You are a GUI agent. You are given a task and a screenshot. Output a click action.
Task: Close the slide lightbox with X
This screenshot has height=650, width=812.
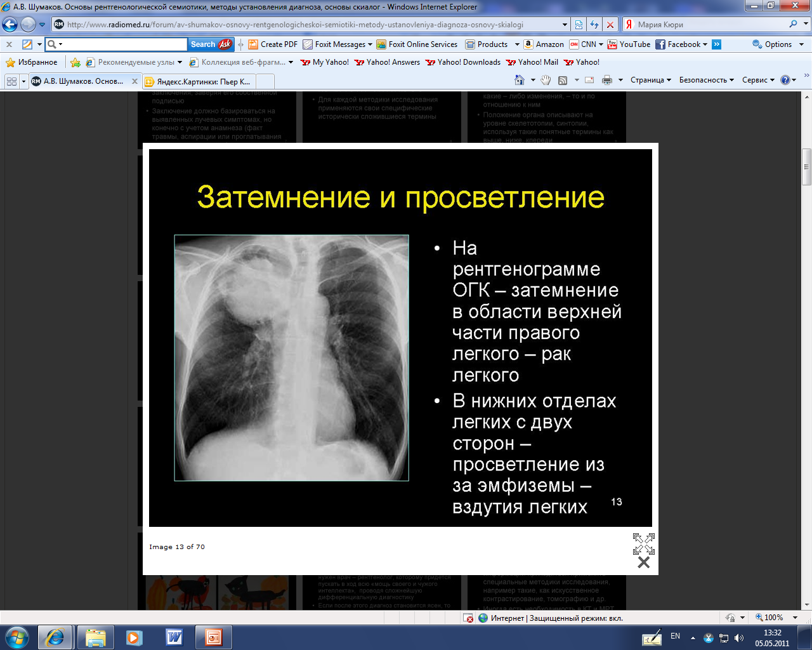tap(644, 562)
